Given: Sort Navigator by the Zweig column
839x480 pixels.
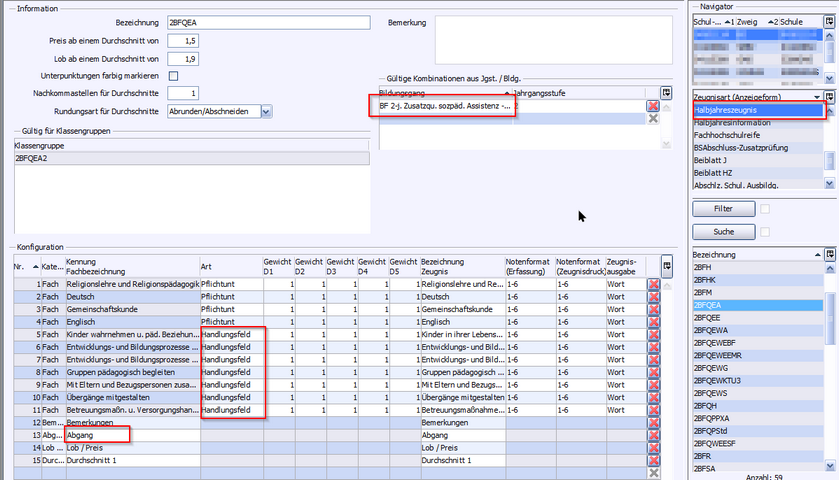Looking at the screenshot, I should point(748,20).
